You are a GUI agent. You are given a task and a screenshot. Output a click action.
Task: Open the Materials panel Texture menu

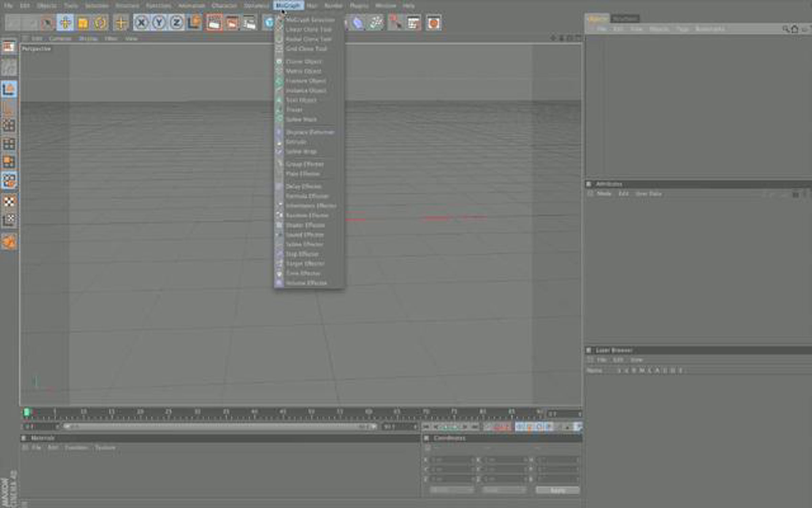click(x=105, y=448)
